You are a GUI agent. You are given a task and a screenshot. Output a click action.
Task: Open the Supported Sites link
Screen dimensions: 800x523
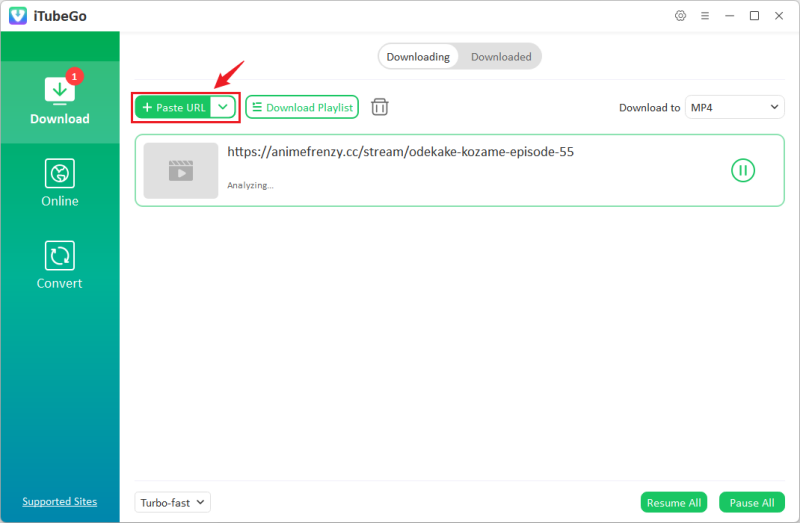click(x=60, y=502)
